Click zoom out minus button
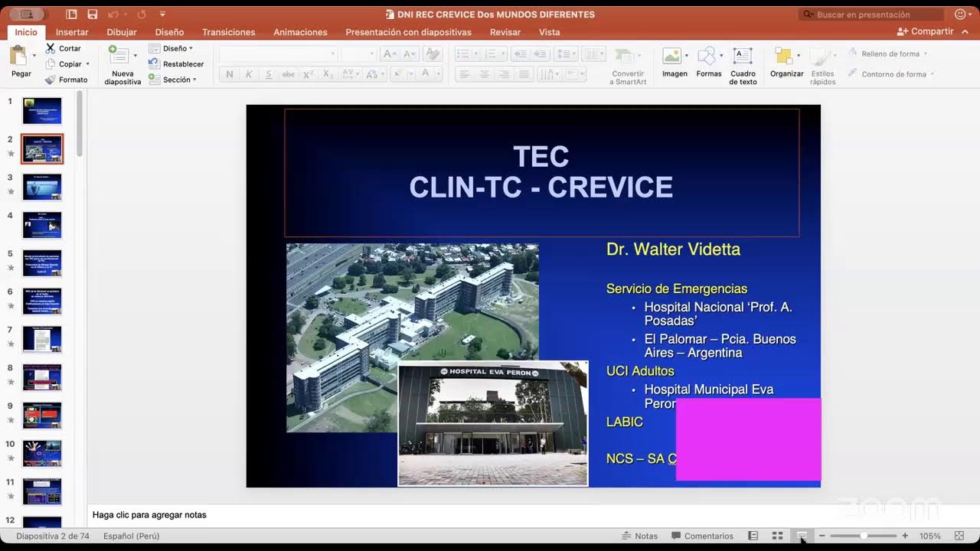This screenshot has width=980, height=551. point(822,536)
